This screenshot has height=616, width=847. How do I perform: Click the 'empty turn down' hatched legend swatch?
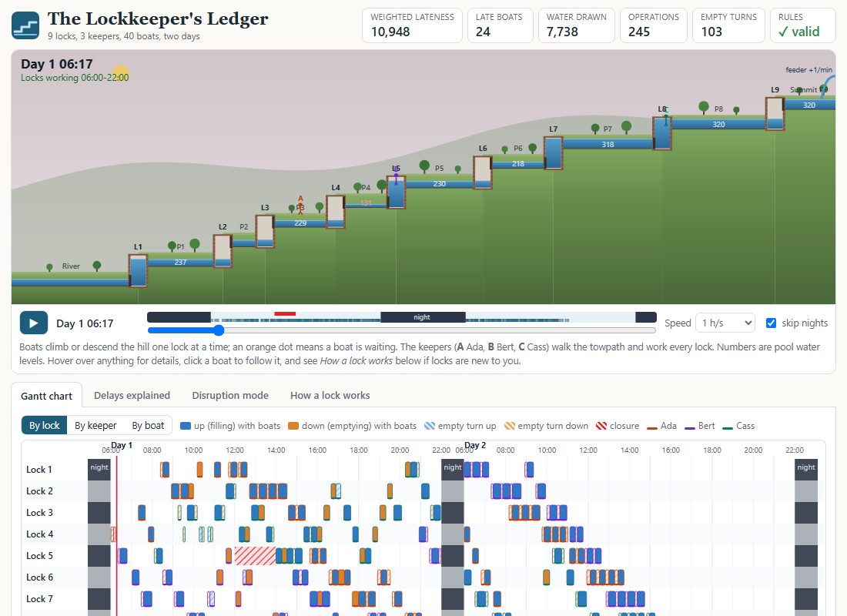510,426
